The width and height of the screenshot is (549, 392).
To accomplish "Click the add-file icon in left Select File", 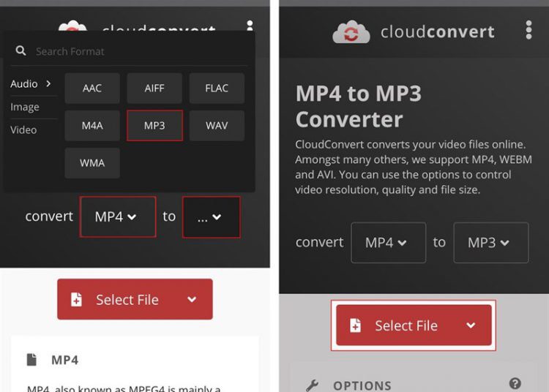I will (x=76, y=300).
